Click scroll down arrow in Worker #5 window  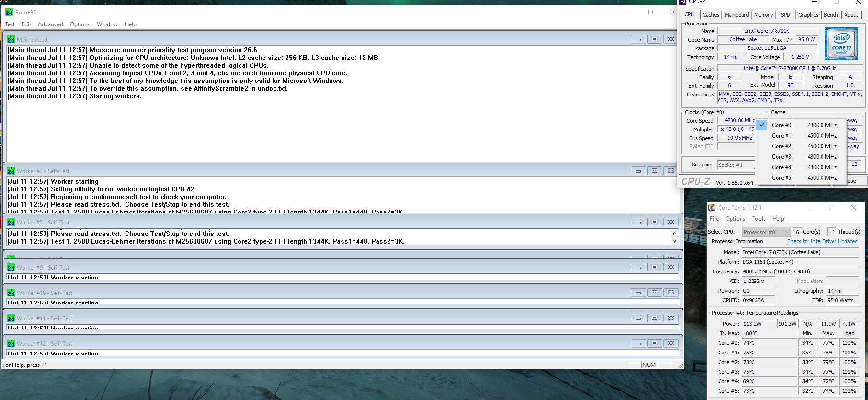pos(674,241)
